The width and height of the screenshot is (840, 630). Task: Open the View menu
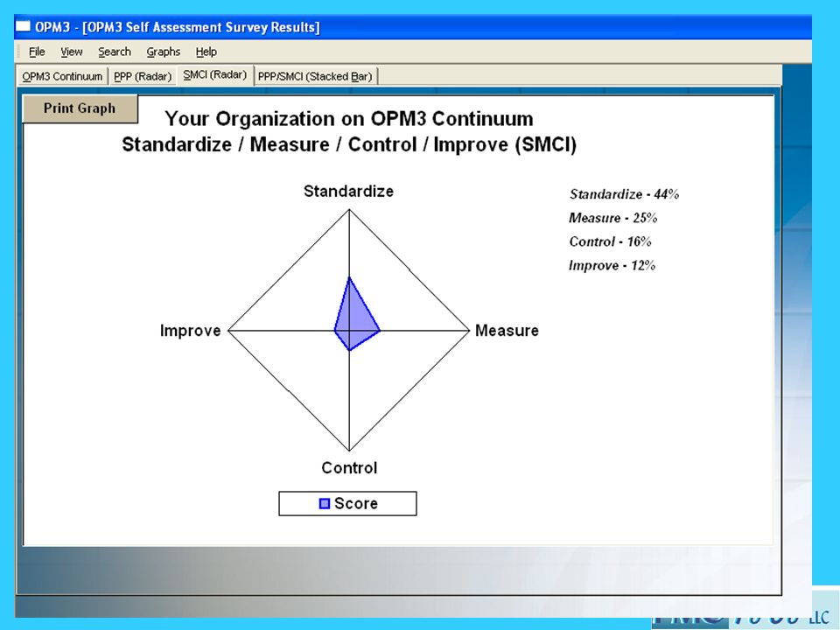71,52
